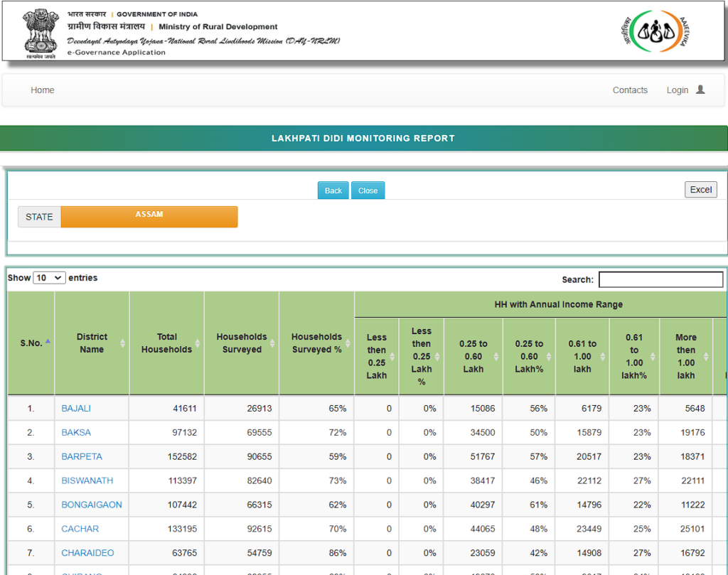Open the Login menu item
The height and width of the screenshot is (575, 728).
[x=678, y=90]
